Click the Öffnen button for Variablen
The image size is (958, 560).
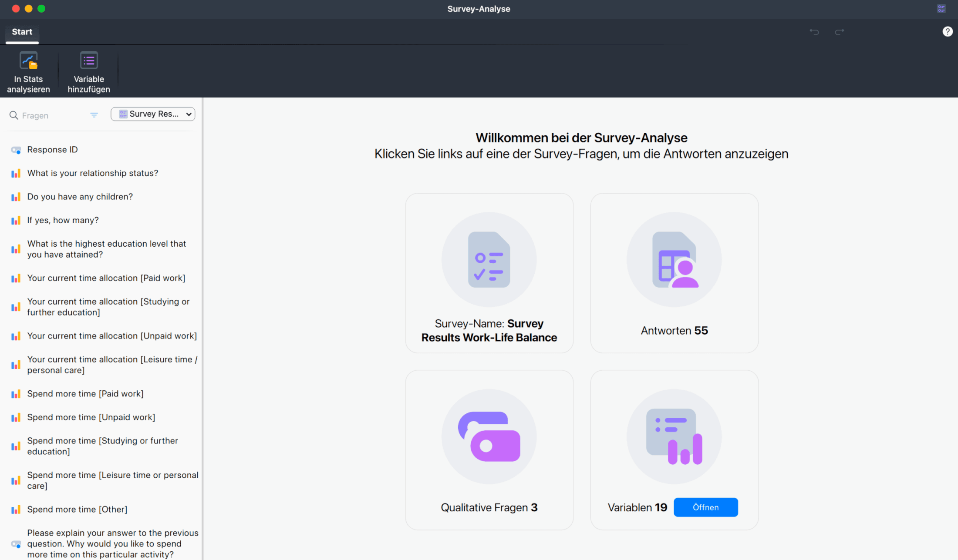tap(705, 507)
